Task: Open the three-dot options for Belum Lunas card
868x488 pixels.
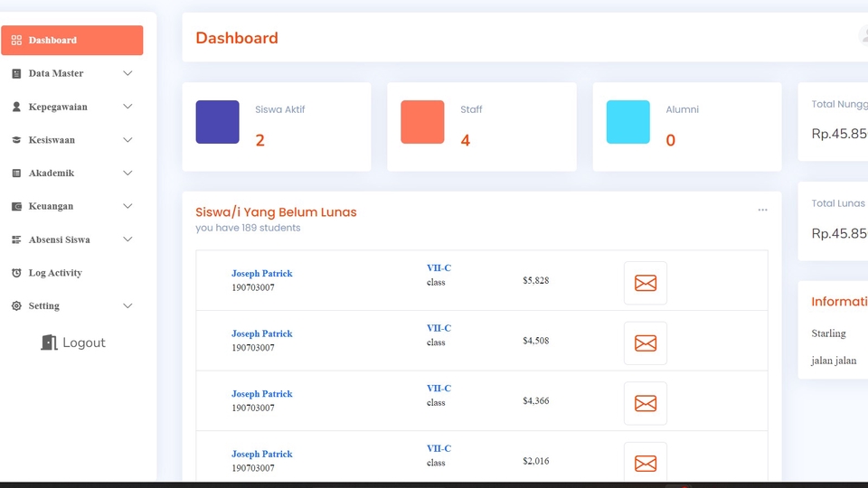Action: point(762,211)
